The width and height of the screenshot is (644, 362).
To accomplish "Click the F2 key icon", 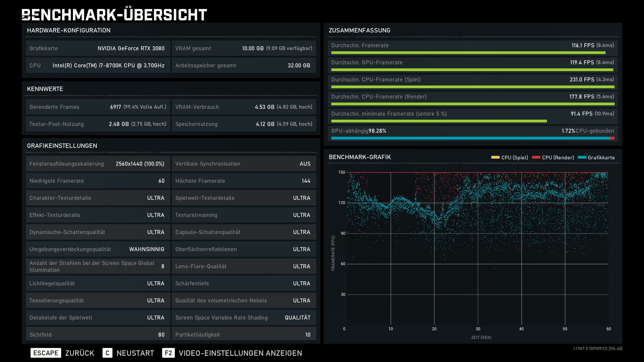I will click(x=168, y=353).
